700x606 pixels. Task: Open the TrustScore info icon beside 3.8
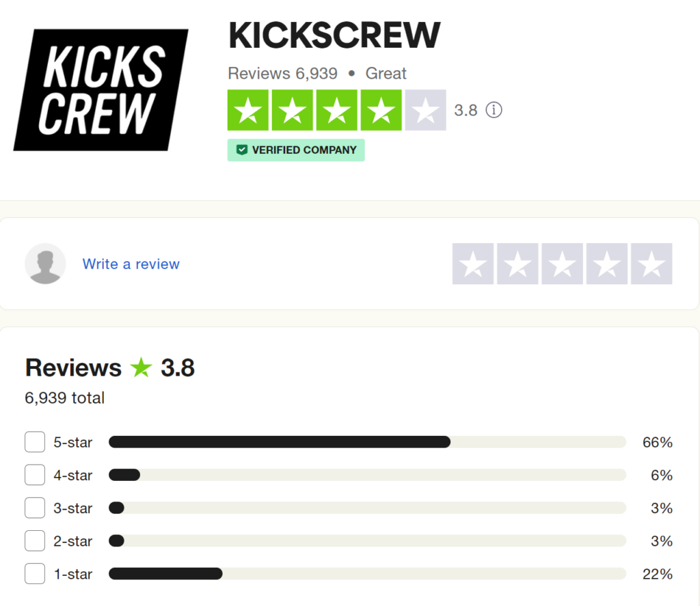coord(494,110)
